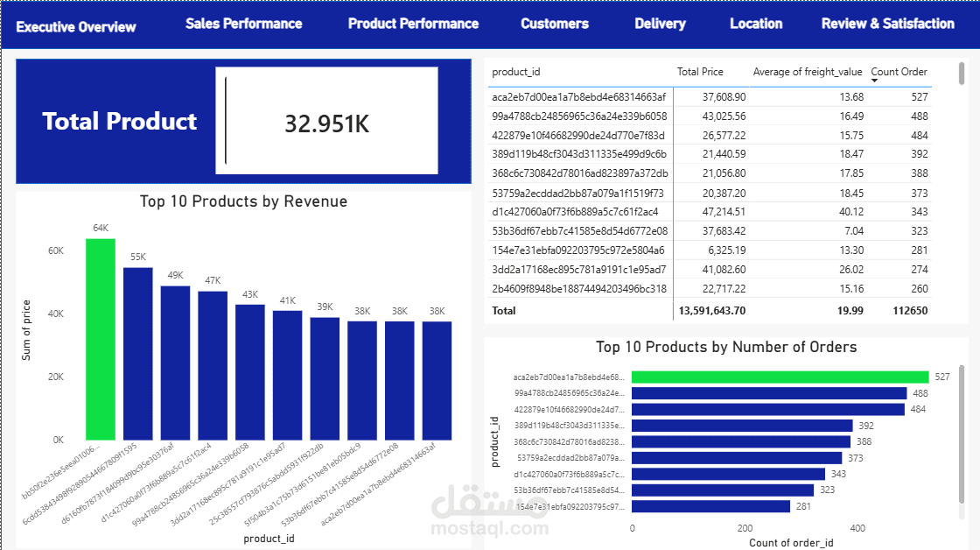The width and height of the screenshot is (980, 550).
Task: Click Top 10 Products by Number of Orders title
Action: pos(726,348)
